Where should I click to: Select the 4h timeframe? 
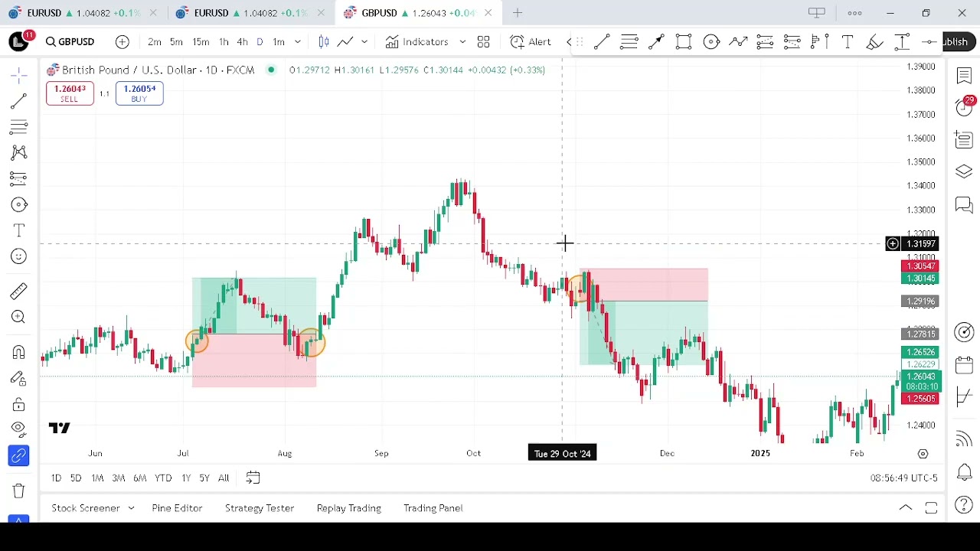[x=242, y=42]
